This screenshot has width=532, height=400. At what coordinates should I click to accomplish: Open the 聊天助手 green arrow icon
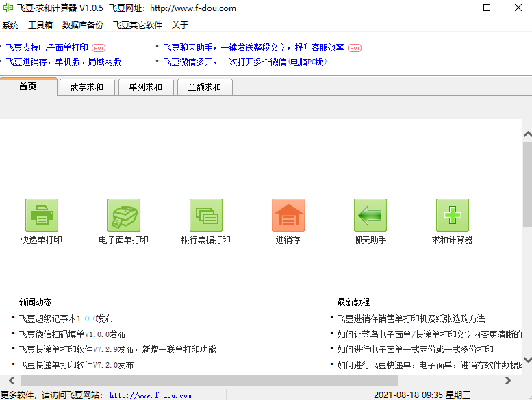[370, 215]
